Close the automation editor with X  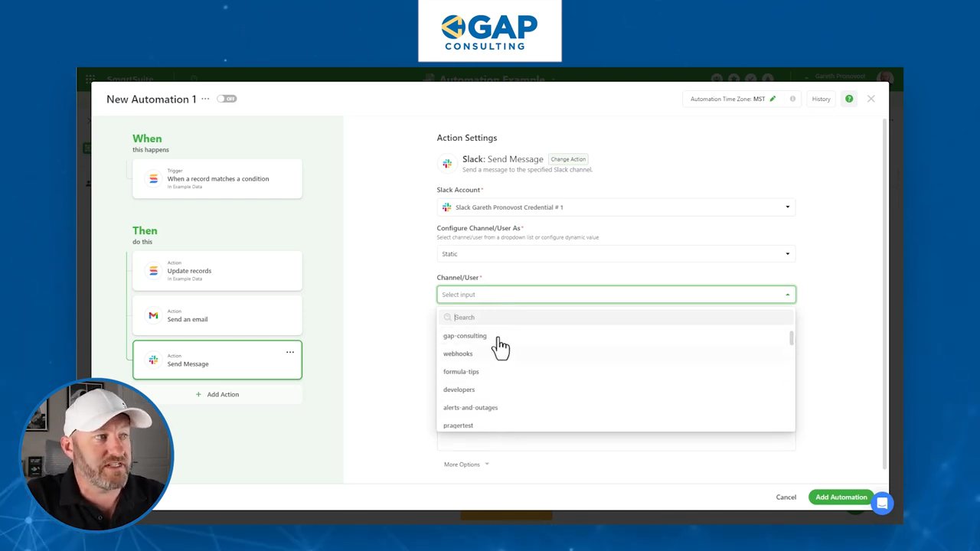pos(871,99)
